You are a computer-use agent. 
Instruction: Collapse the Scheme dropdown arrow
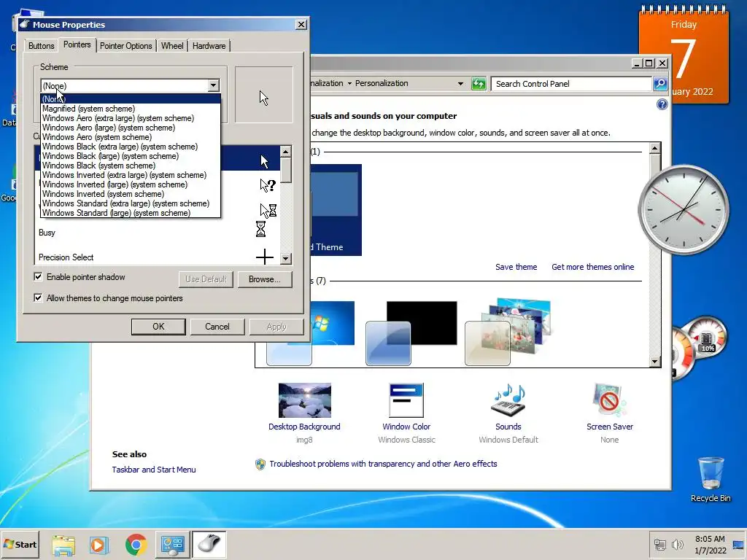[214, 86]
